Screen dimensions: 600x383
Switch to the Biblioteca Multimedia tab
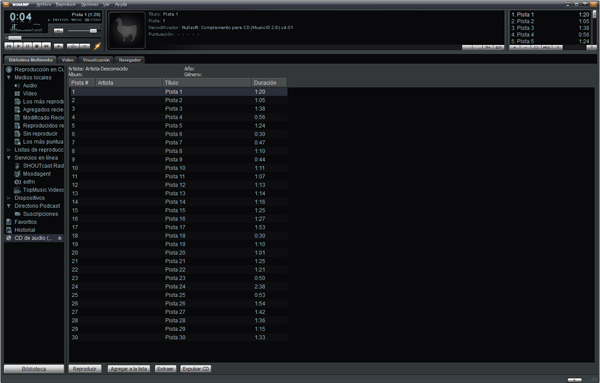(31, 60)
